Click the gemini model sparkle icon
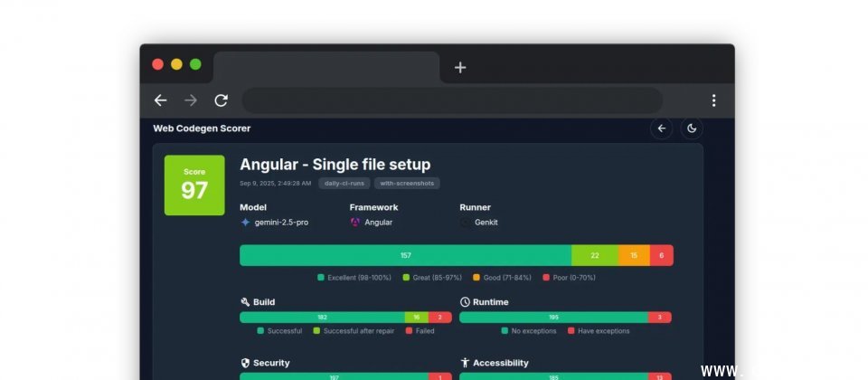The height and width of the screenshot is (380, 868). click(245, 223)
